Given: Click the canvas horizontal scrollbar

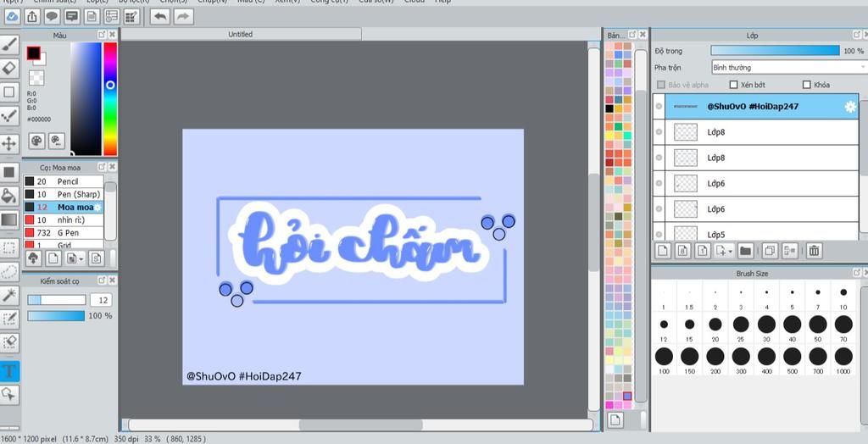Looking at the screenshot, I should pos(360,425).
